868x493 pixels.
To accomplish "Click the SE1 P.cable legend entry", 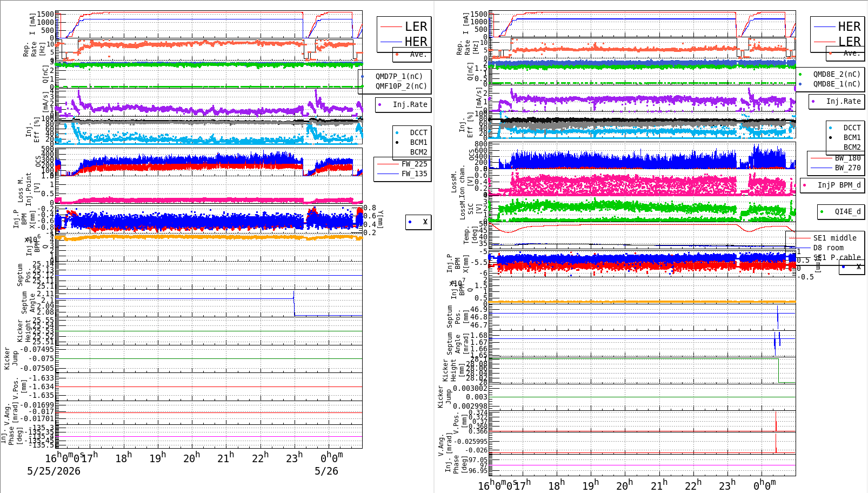I will pos(837,257).
